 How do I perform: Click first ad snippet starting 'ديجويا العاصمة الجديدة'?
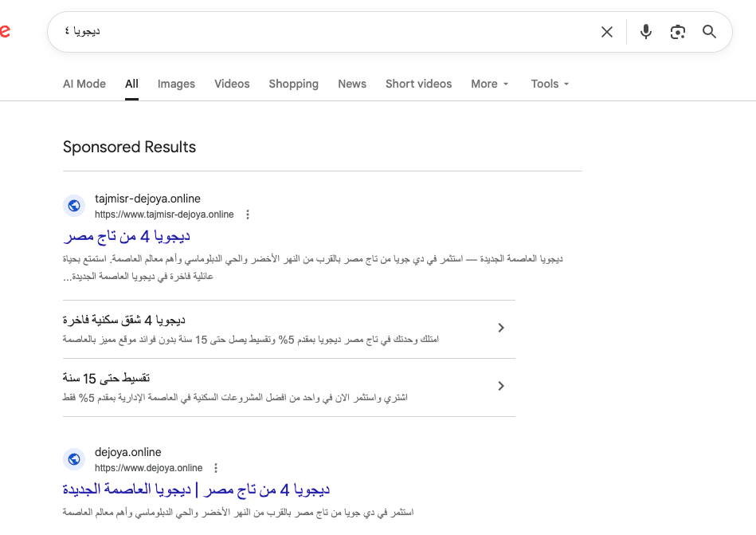(313, 268)
